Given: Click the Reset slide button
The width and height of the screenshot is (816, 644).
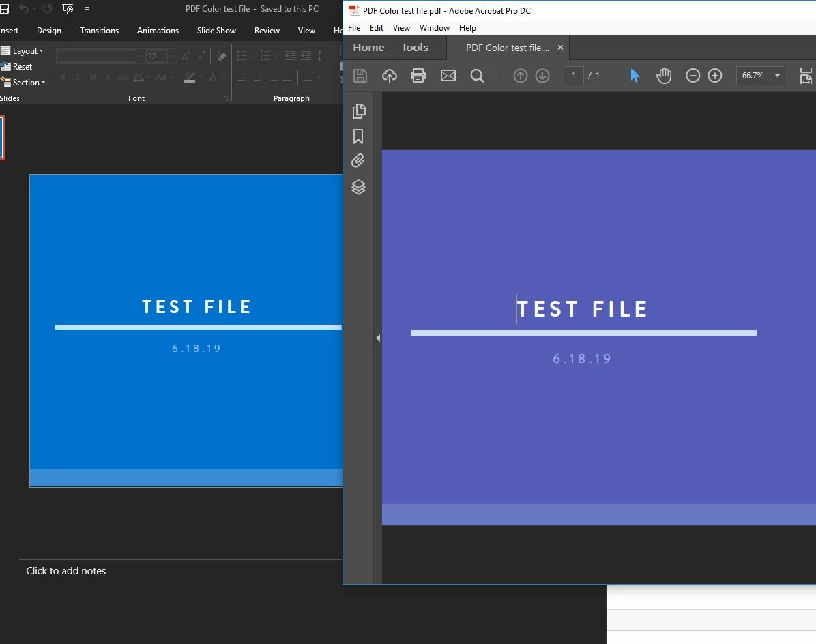Looking at the screenshot, I should (x=16, y=67).
